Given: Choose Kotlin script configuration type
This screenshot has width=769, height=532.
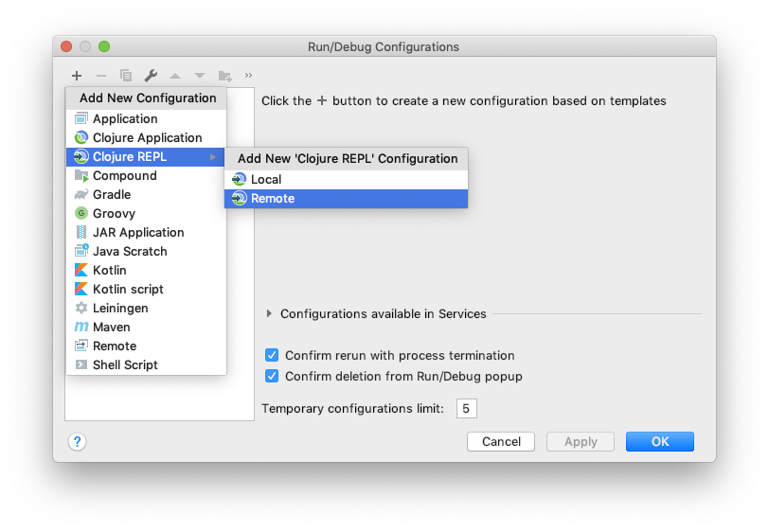Looking at the screenshot, I should pos(146,290).
